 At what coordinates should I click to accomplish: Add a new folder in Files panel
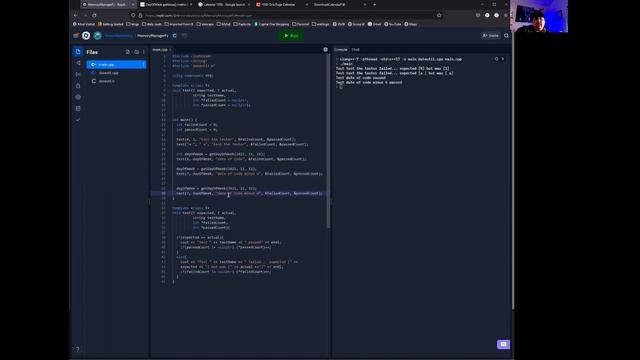pos(136,52)
